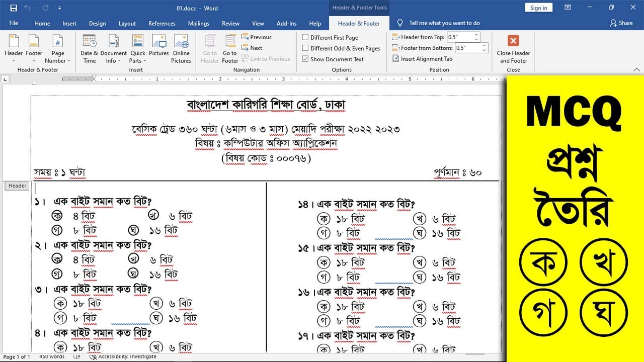Decrease Footer from Bottom spinner

pos(485,51)
